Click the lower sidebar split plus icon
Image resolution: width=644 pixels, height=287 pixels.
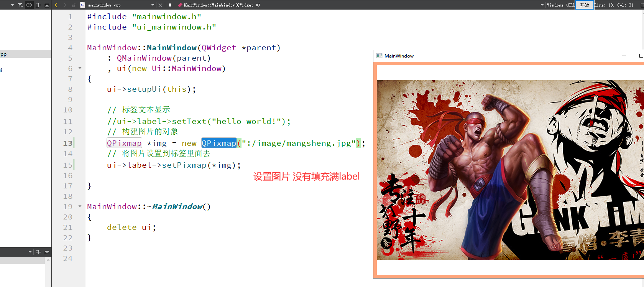pyautogui.click(x=38, y=252)
